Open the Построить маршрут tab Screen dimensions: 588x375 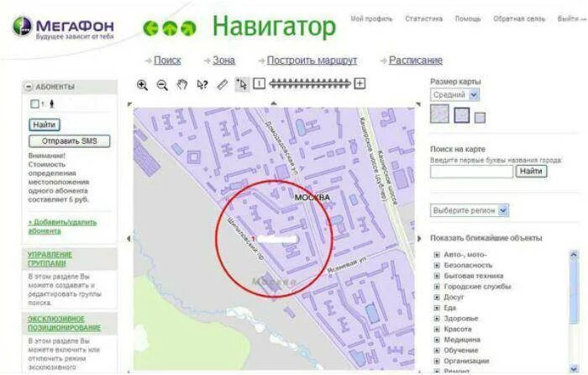tap(312, 61)
